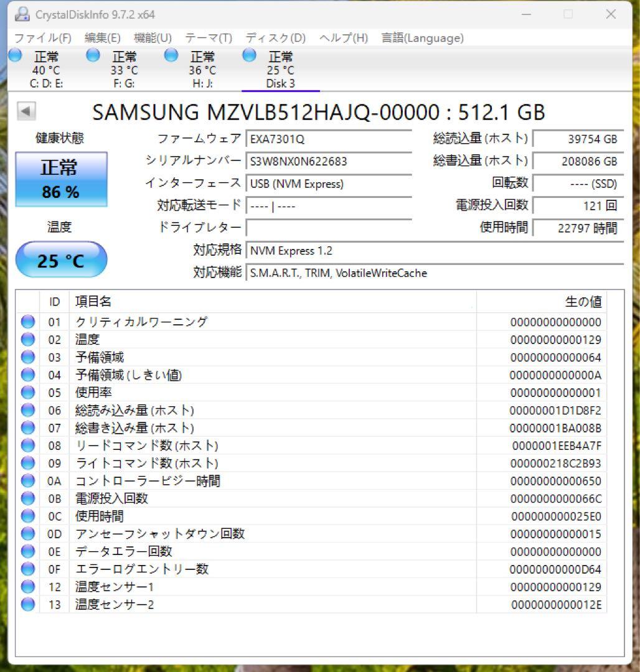
Task: Click the status icon for drive H: J:
Action: pyautogui.click(x=171, y=55)
